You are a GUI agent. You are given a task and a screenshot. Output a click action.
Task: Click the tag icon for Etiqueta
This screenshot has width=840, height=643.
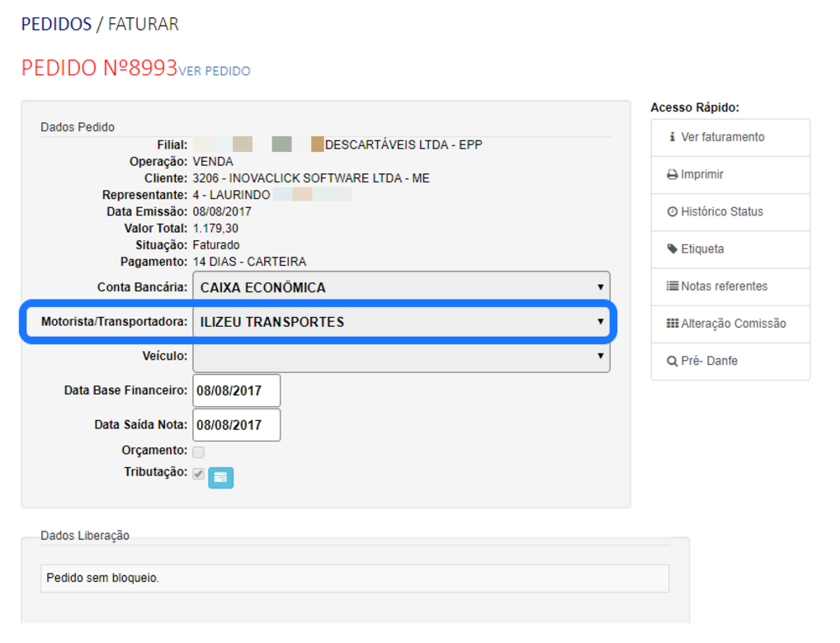point(672,249)
